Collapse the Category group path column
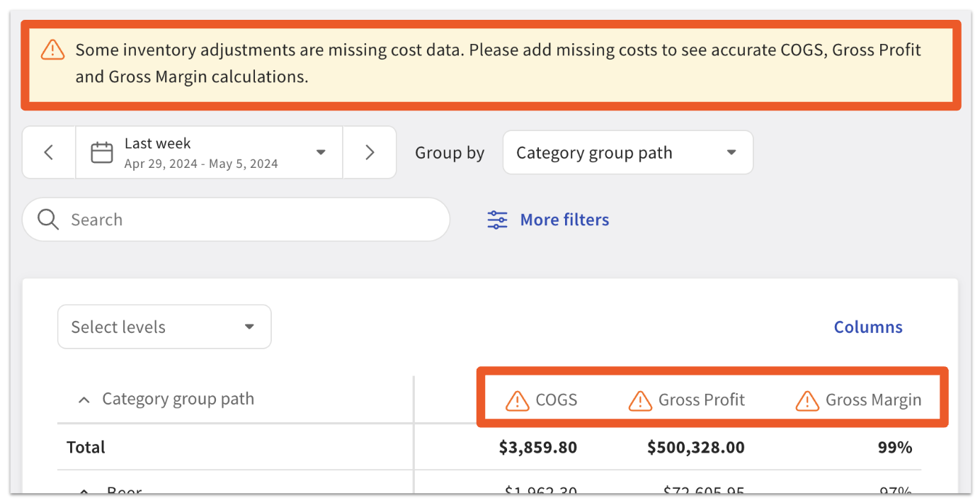980x503 pixels. 84,400
